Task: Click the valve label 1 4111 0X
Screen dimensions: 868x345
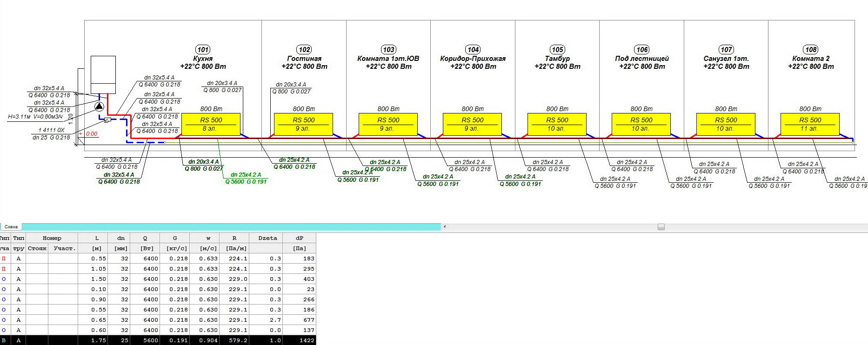Action: pyautogui.click(x=51, y=130)
